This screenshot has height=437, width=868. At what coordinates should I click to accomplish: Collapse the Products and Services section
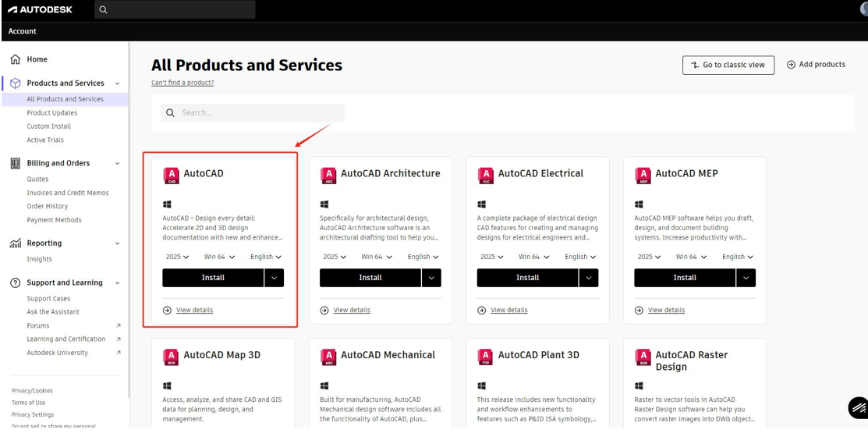[117, 83]
